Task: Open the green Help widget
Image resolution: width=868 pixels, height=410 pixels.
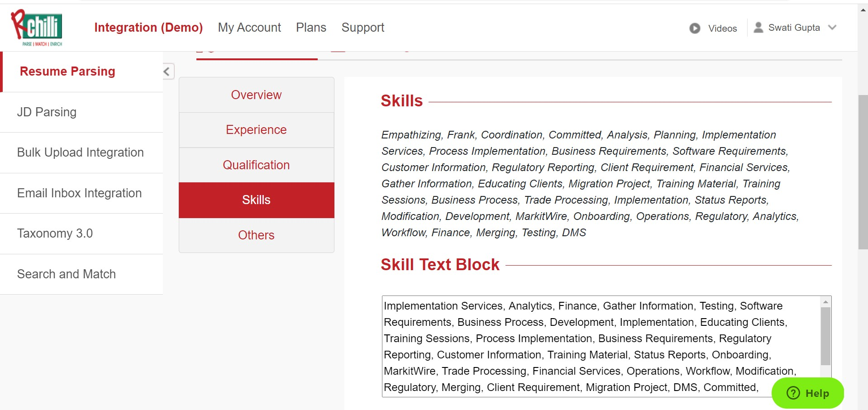Action: [x=807, y=393]
